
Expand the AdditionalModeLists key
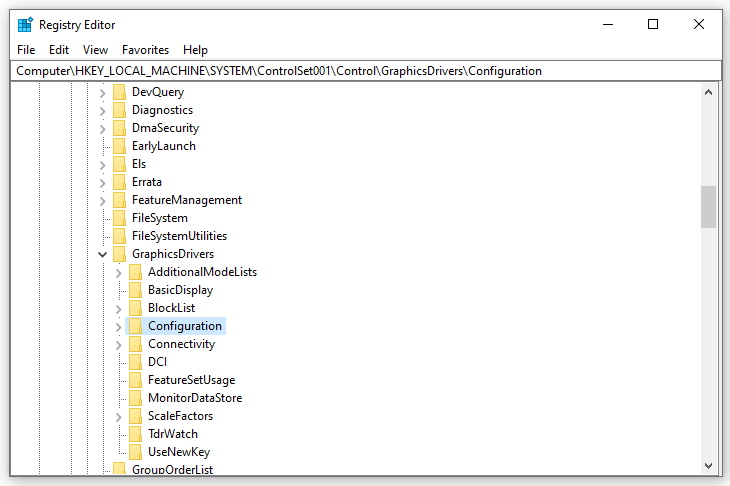119,273
